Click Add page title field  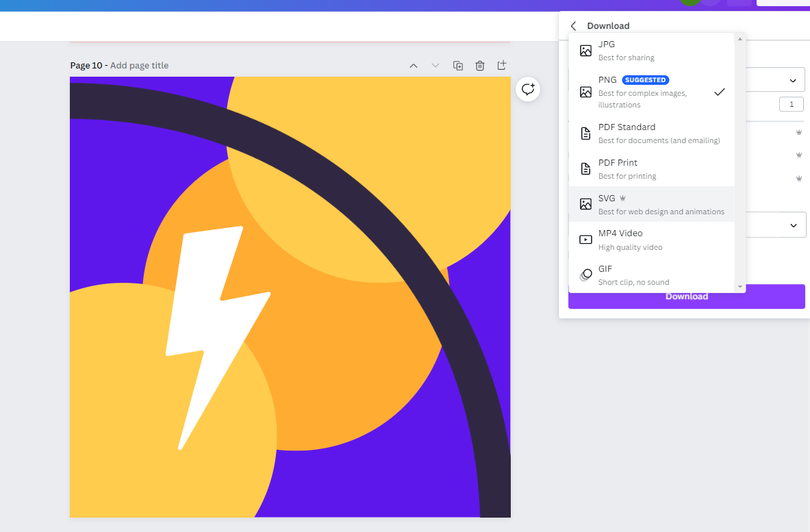pos(140,66)
